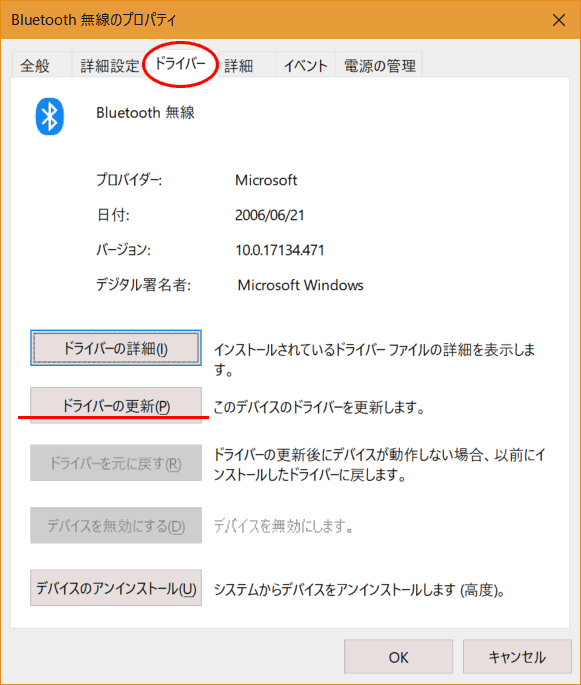The width and height of the screenshot is (581, 685).
Task: Dismiss dialog with キャンセル button
Action: pyautogui.click(x=517, y=657)
